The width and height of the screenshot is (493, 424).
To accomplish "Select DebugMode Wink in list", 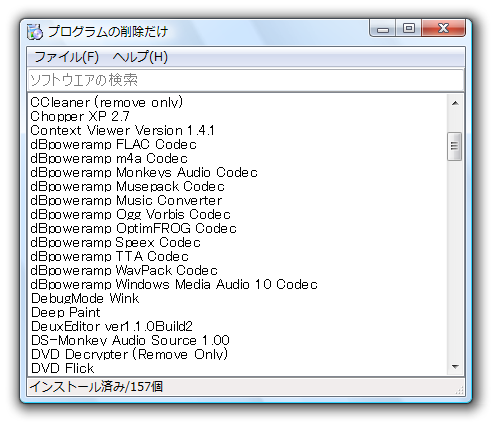I will click(85, 298).
